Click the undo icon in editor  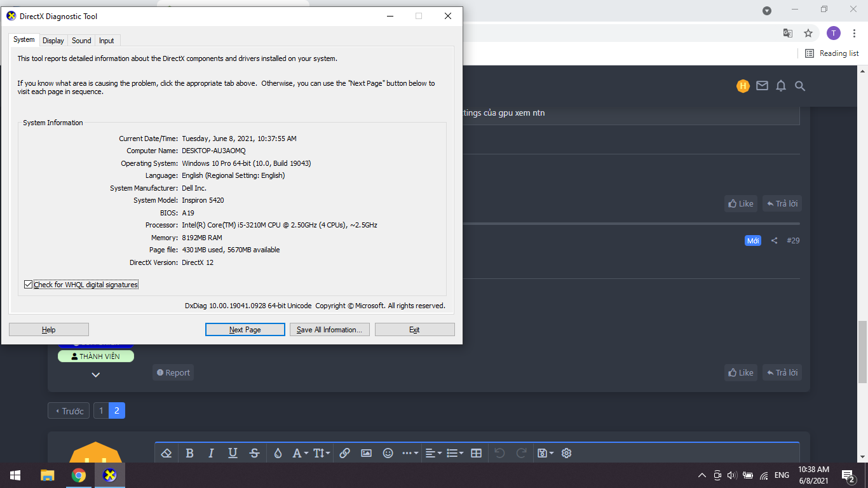(x=499, y=453)
